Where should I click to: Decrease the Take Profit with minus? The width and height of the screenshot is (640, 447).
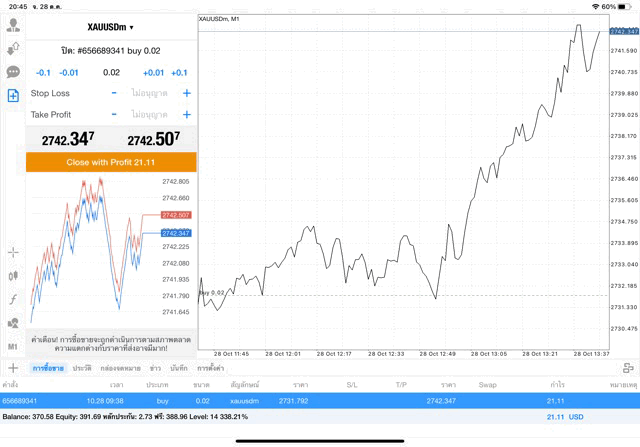pos(114,115)
